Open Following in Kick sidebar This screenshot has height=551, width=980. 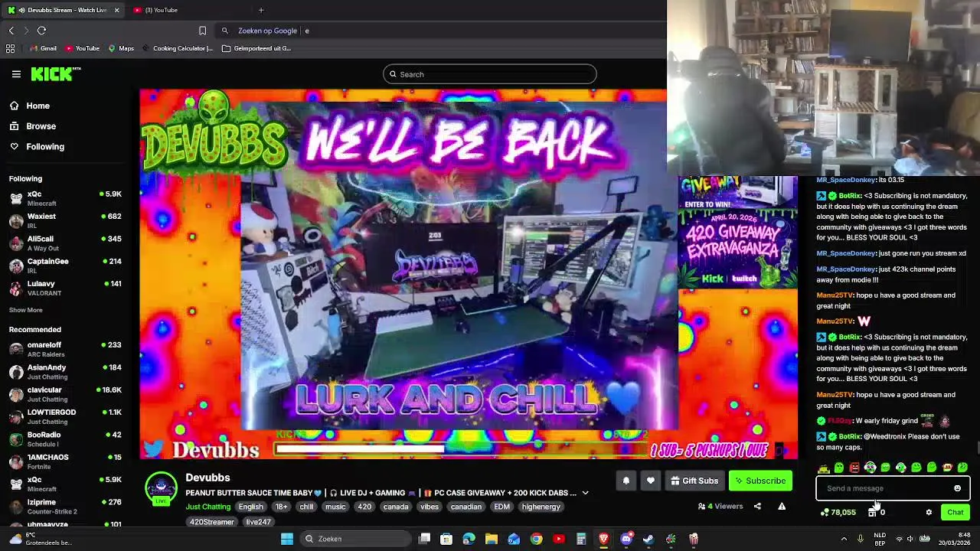(x=45, y=147)
